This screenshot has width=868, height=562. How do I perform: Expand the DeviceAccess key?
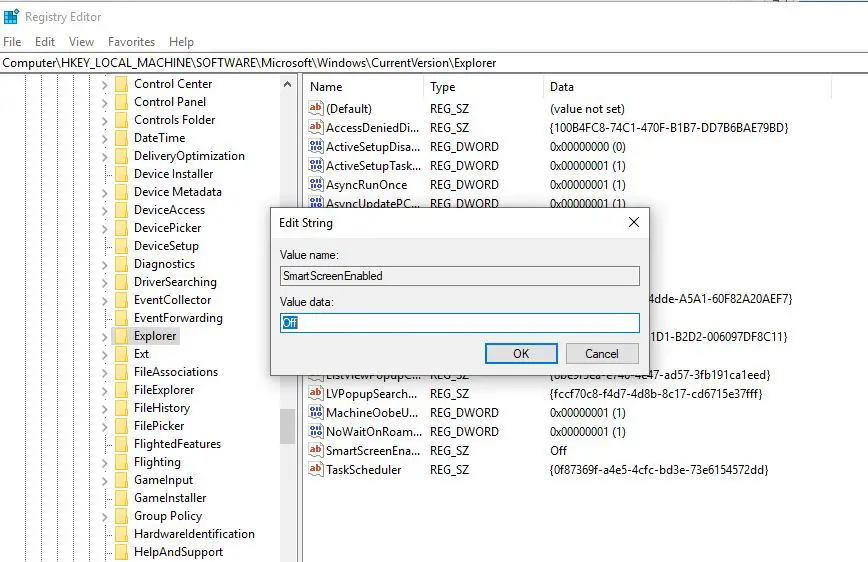[105, 211]
